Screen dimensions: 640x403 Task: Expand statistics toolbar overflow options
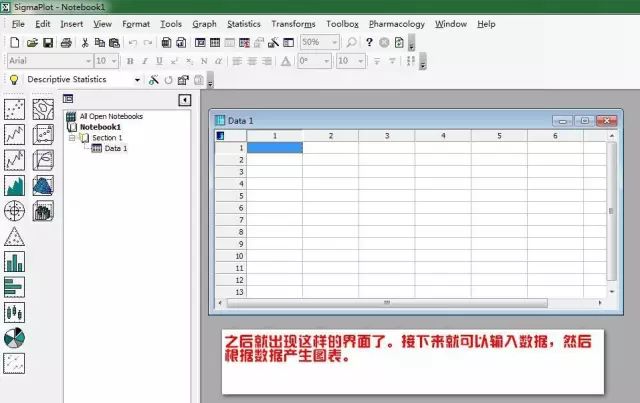click(210, 80)
